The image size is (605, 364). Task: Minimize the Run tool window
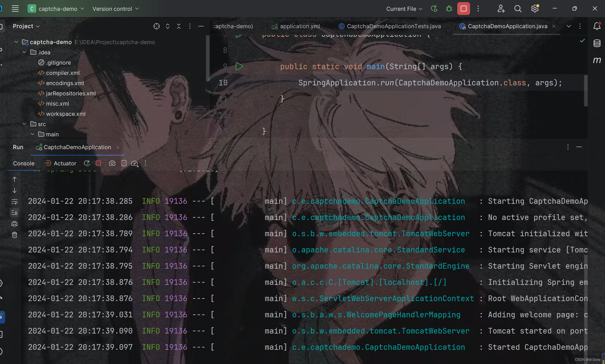pyautogui.click(x=579, y=147)
